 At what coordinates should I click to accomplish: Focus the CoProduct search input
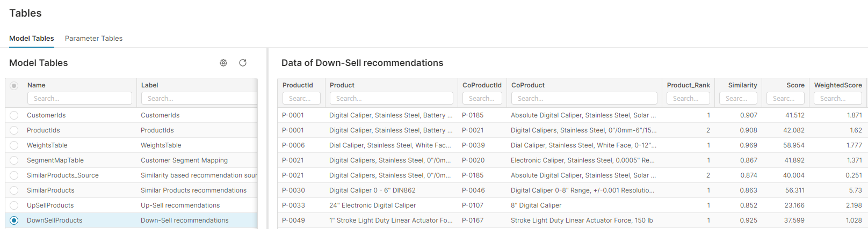coord(584,98)
